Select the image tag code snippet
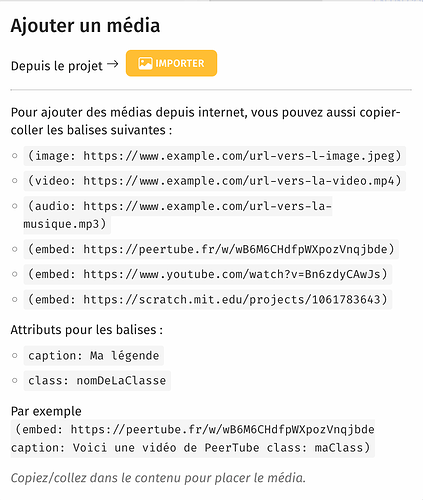 215,156
